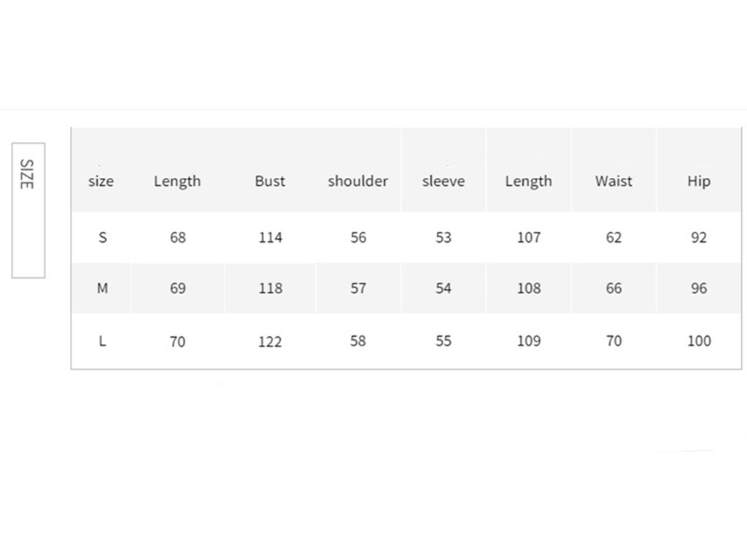The height and width of the screenshot is (560, 747).
Task: Click the lowercase size column header
Action: click(101, 181)
